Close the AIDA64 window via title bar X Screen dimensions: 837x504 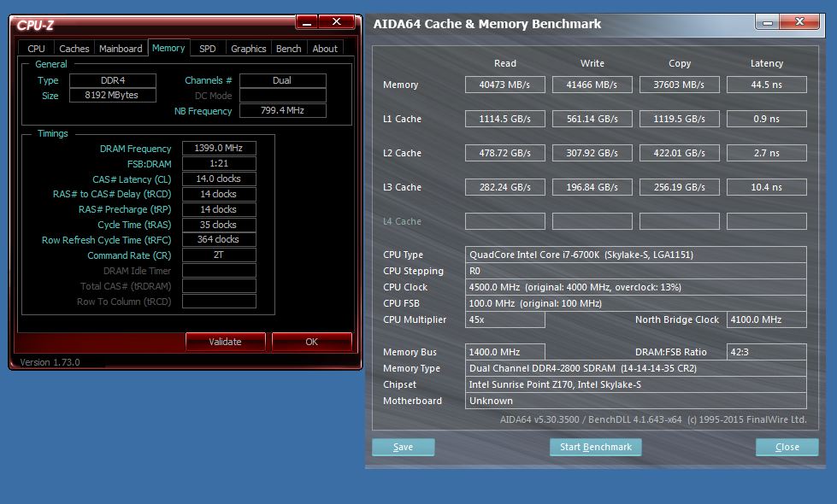(799, 22)
